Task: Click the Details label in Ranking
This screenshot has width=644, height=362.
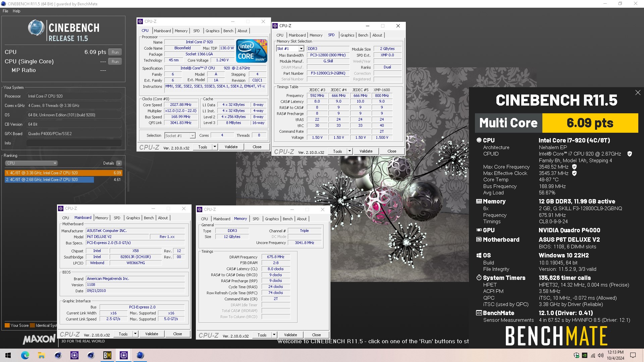Action: click(x=109, y=163)
